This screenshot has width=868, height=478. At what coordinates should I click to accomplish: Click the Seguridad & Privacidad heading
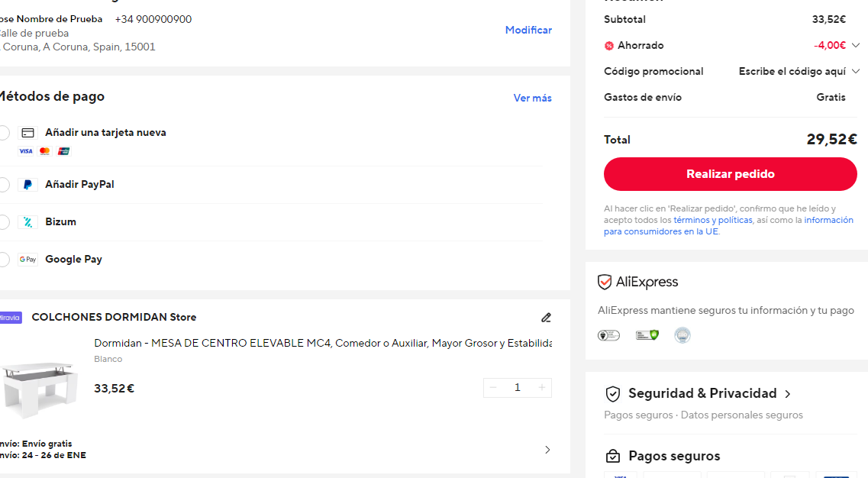pyautogui.click(x=702, y=393)
